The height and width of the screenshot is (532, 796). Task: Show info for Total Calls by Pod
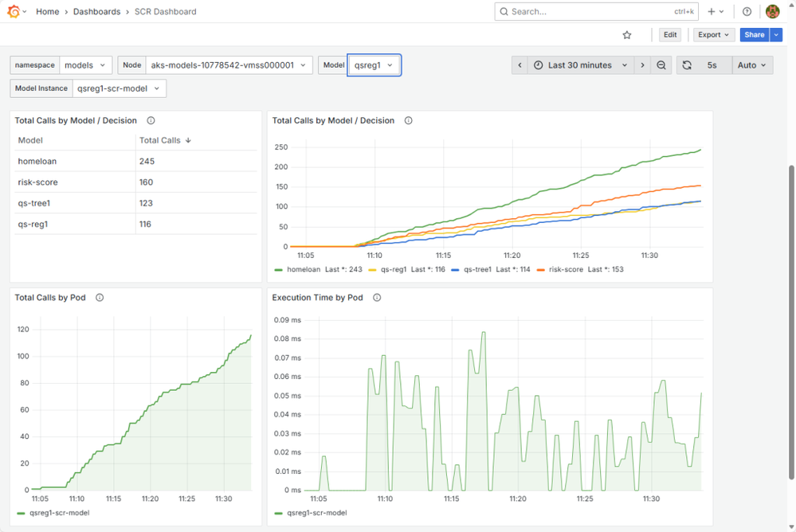click(100, 298)
